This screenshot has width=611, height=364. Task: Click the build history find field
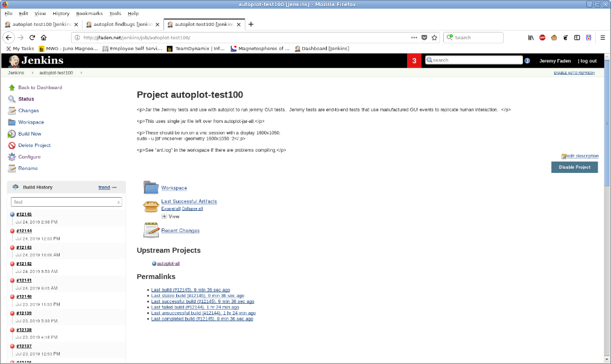point(66,202)
